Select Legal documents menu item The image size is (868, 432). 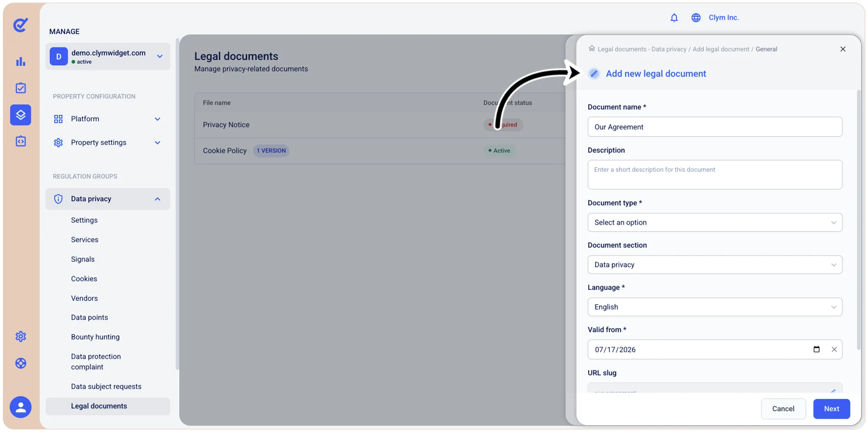click(108, 406)
